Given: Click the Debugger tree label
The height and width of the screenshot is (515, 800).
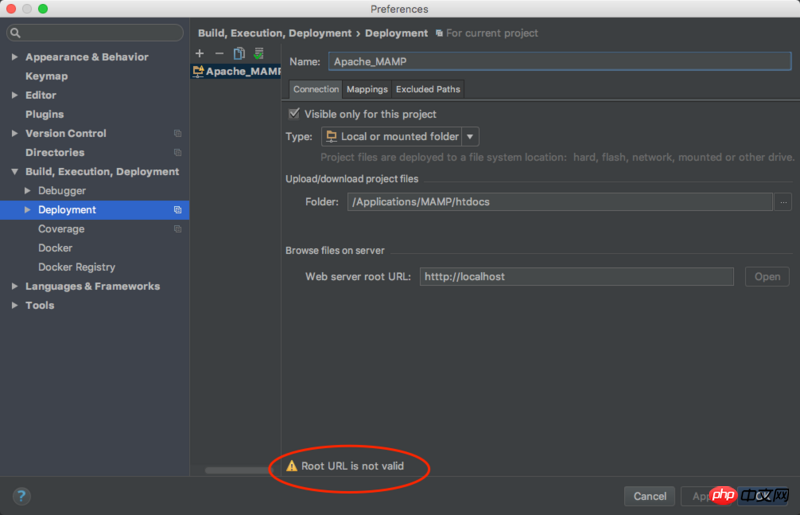Looking at the screenshot, I should (x=62, y=190).
